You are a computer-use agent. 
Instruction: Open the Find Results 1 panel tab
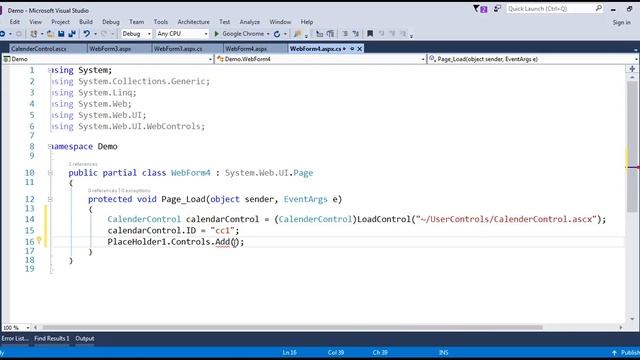tap(52, 338)
